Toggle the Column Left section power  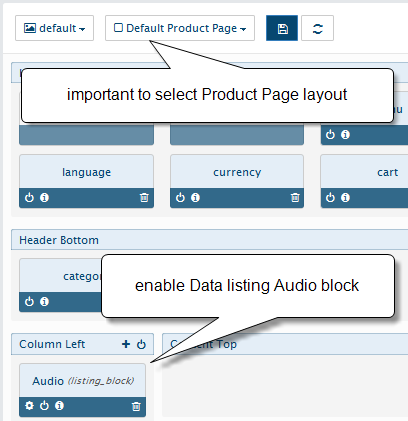tap(141, 344)
